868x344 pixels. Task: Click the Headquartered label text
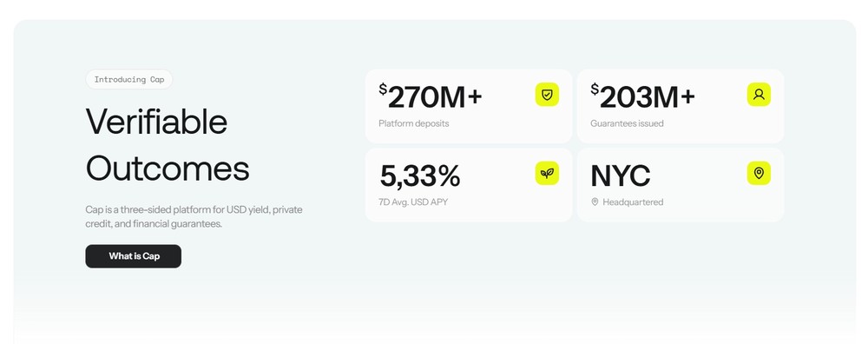633,202
